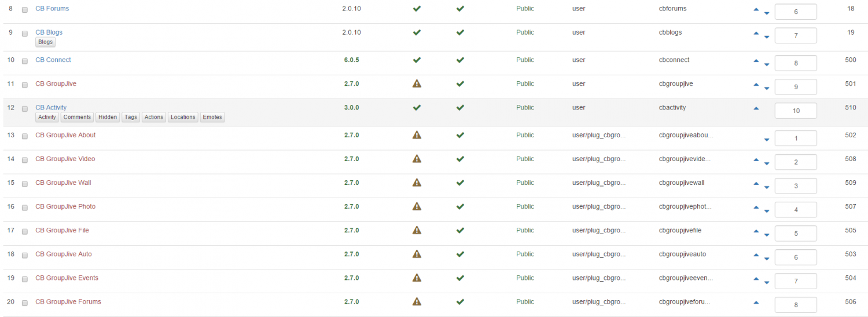The image size is (868, 317).
Task: Move CB GroupJive up one position
Action: 756,84
